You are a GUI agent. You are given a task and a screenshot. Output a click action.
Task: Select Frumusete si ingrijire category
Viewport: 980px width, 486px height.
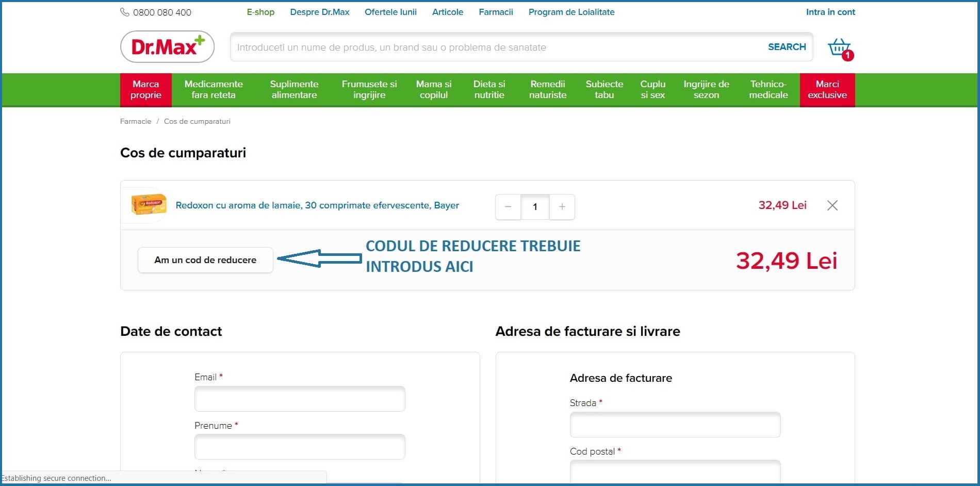[x=369, y=90]
